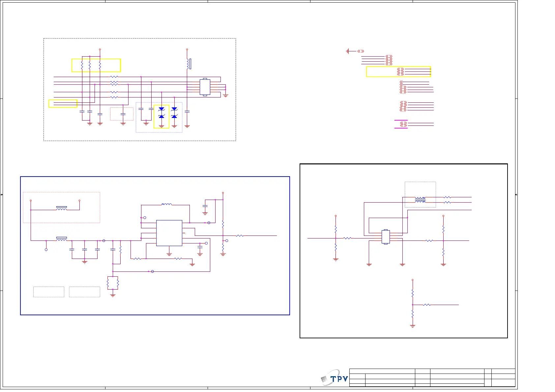Click the small yellow box on left signal lines
This screenshot has width=555, height=392.
[63, 103]
